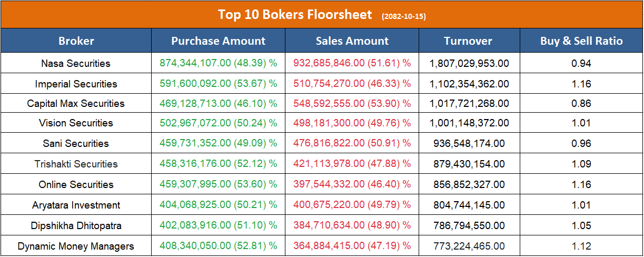
Task: Click the Vision Securities broker name
Action: [x=76, y=123]
